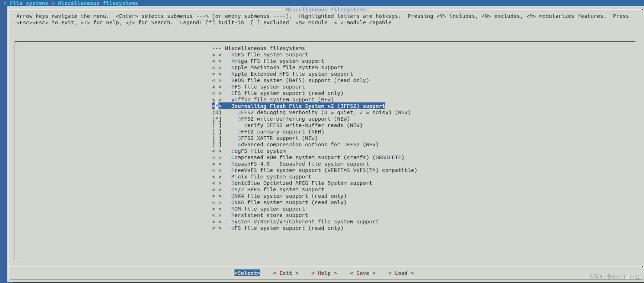Click the Save button
Screen dimensions: 644x283
point(363,273)
